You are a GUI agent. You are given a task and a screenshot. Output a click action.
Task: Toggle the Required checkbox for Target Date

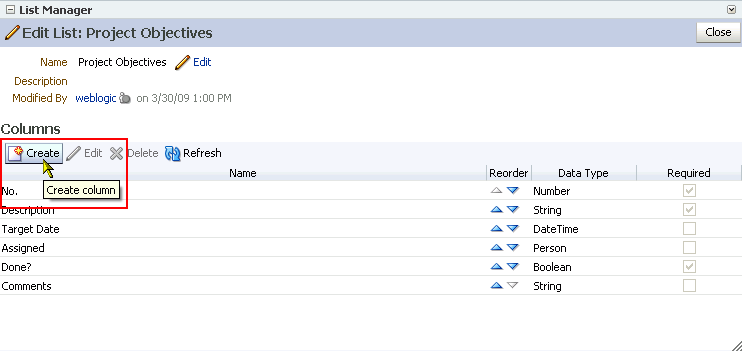[689, 229]
